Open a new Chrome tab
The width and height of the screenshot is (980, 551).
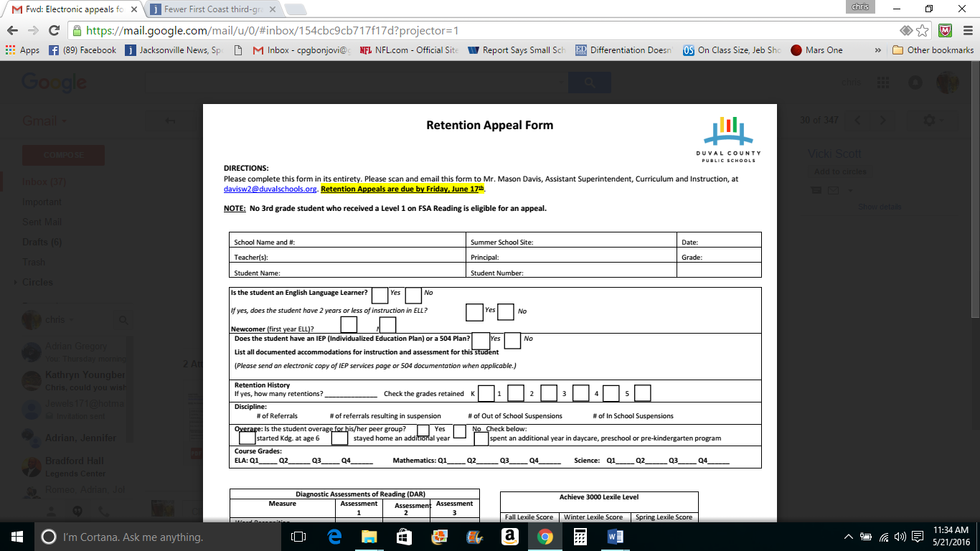pos(295,10)
